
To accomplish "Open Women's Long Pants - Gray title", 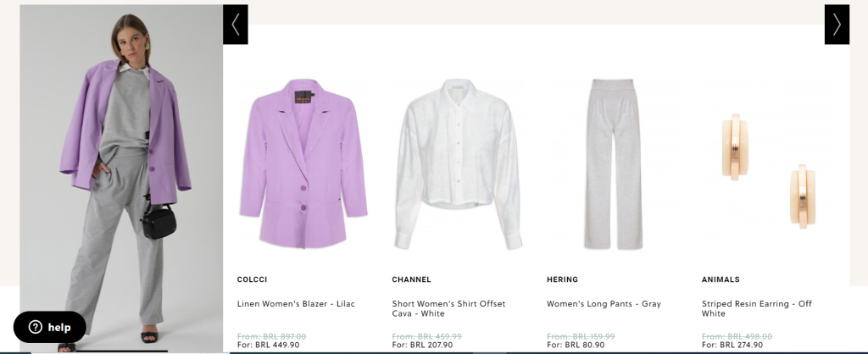I will [x=604, y=304].
